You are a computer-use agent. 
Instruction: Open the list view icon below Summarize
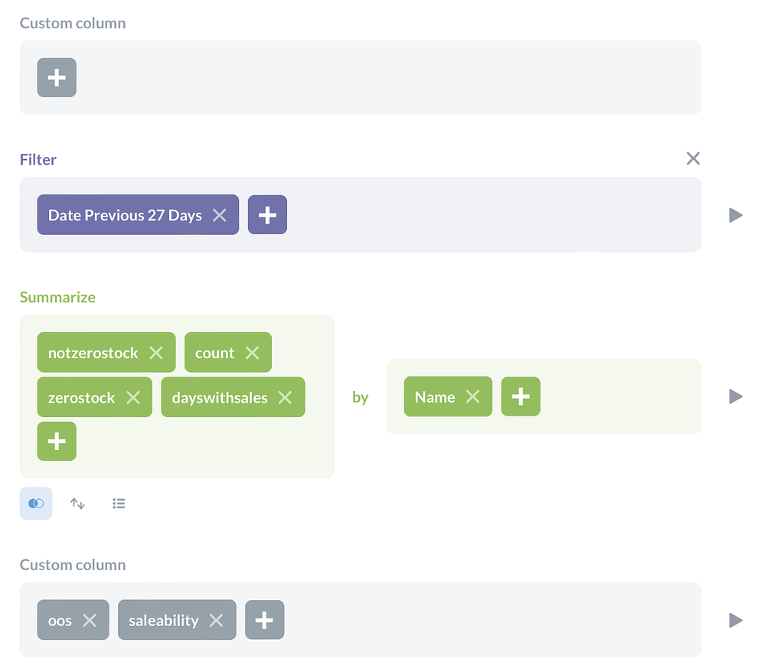[x=119, y=504]
